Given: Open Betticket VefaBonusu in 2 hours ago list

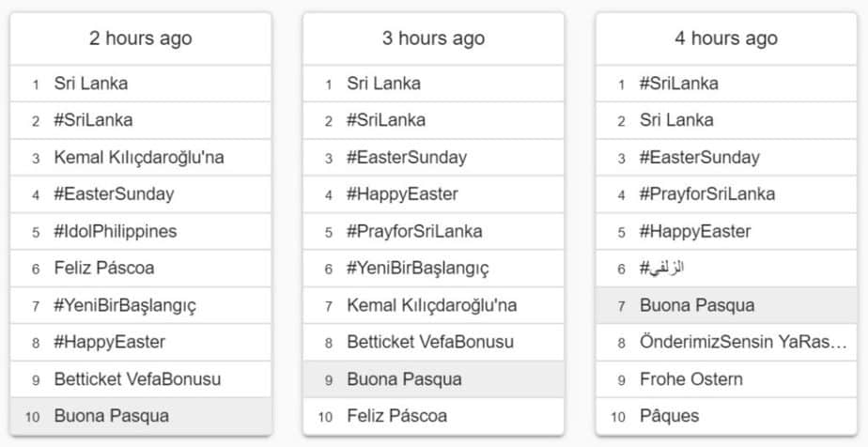Looking at the screenshot, I should (141, 379).
